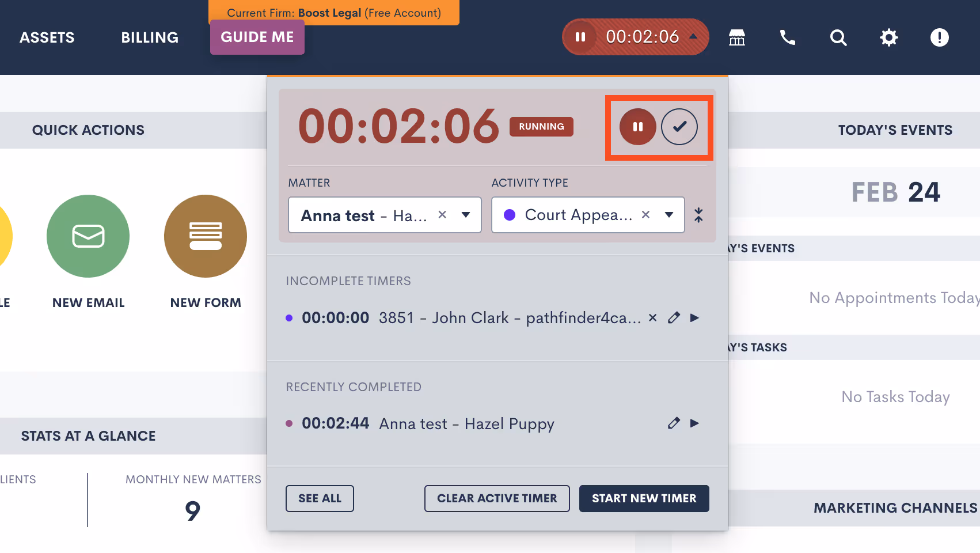Open the BILLING menu
Image resolution: width=980 pixels, height=553 pixels.
tap(150, 37)
